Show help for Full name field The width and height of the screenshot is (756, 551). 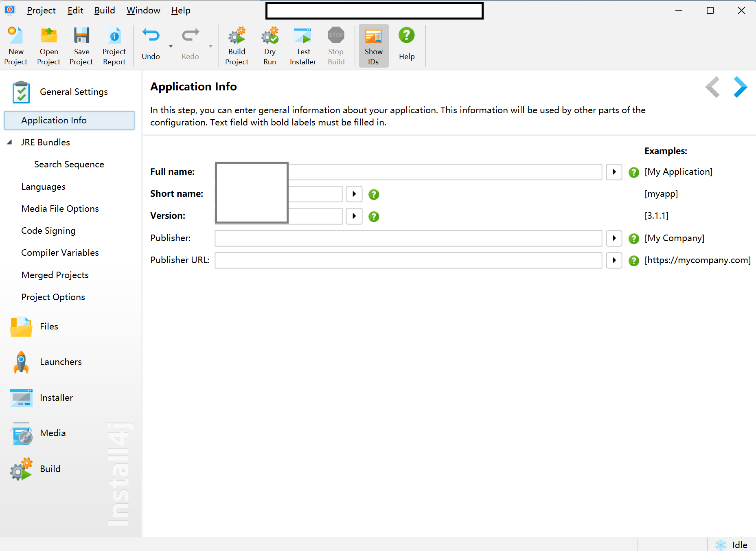pos(634,173)
